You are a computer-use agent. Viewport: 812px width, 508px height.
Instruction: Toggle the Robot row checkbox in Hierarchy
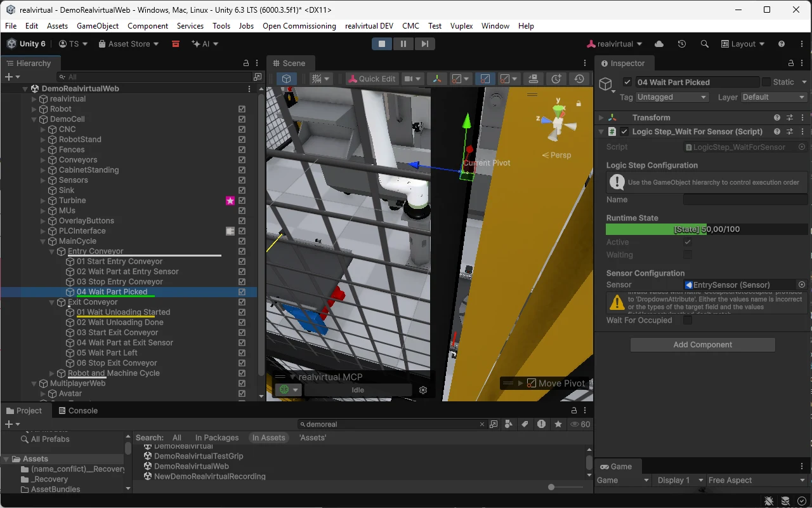(242, 109)
